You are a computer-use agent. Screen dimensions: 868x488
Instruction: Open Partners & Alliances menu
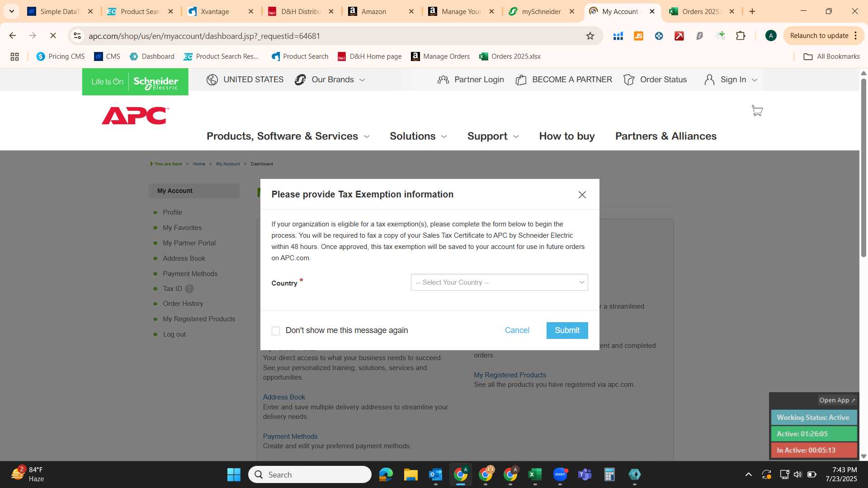[666, 136]
